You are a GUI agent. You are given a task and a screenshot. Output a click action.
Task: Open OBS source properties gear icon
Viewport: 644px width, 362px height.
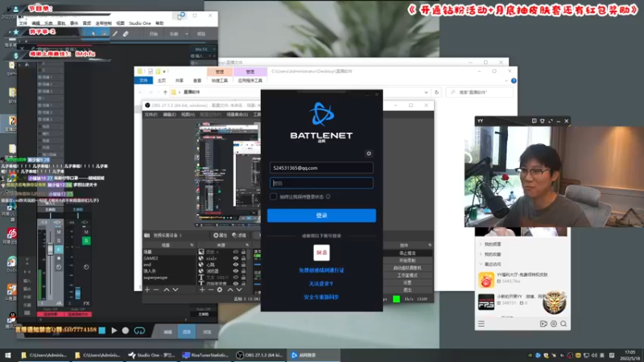point(220,290)
